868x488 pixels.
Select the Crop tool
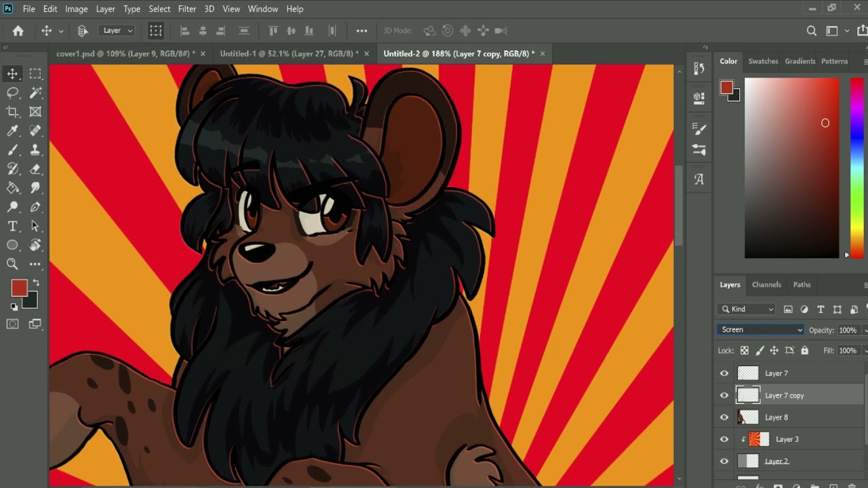[x=13, y=112]
